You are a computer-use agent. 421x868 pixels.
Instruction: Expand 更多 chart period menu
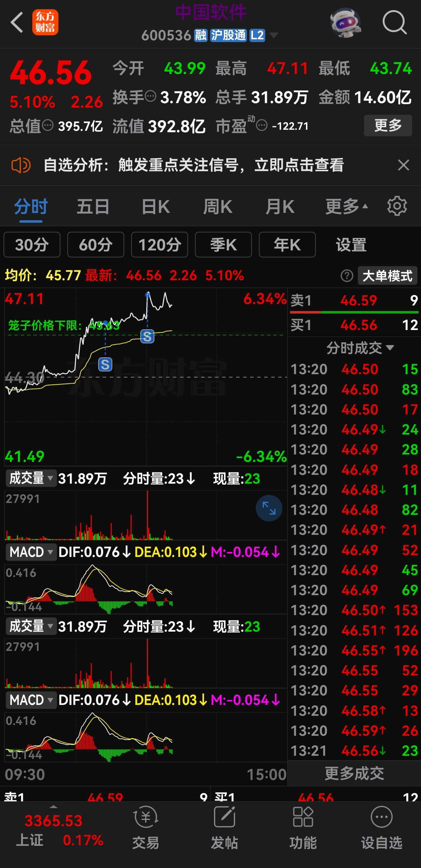347,206
